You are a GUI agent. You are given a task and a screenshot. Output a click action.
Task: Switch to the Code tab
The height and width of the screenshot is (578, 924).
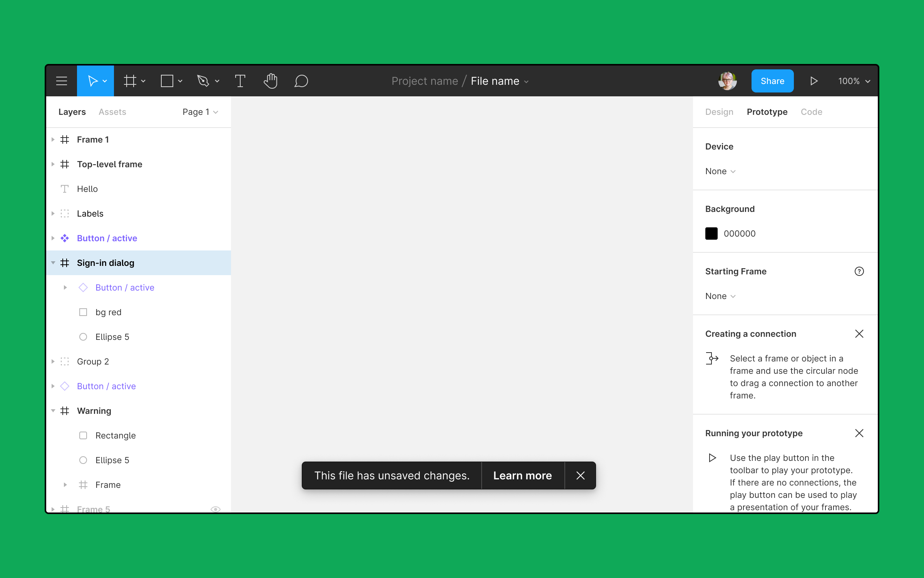tap(811, 111)
